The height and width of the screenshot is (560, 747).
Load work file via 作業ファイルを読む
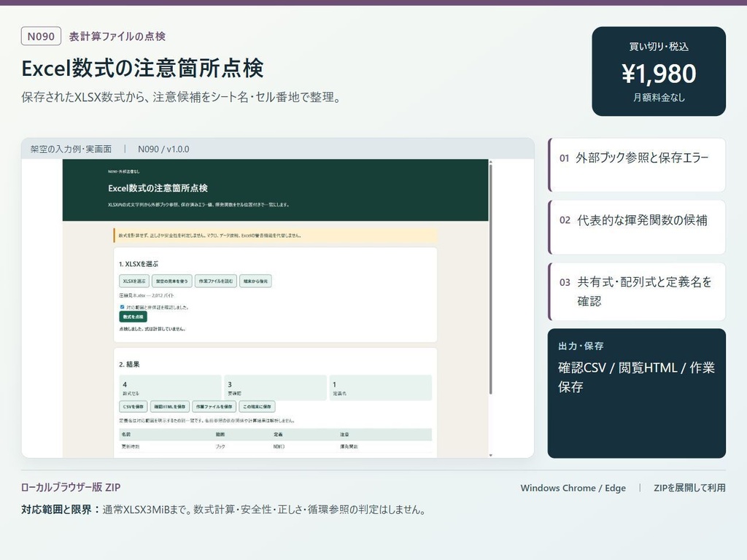tap(216, 281)
